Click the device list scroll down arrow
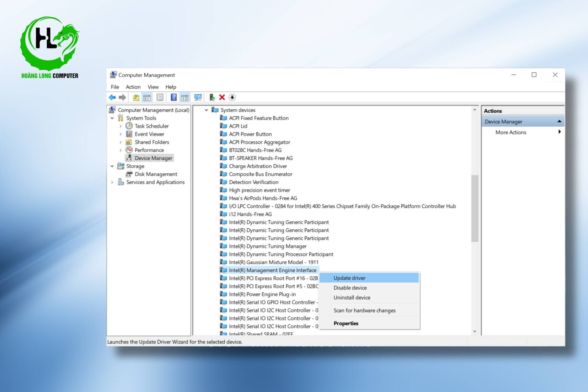Screen dimensions: 588x392 [x=475, y=331]
